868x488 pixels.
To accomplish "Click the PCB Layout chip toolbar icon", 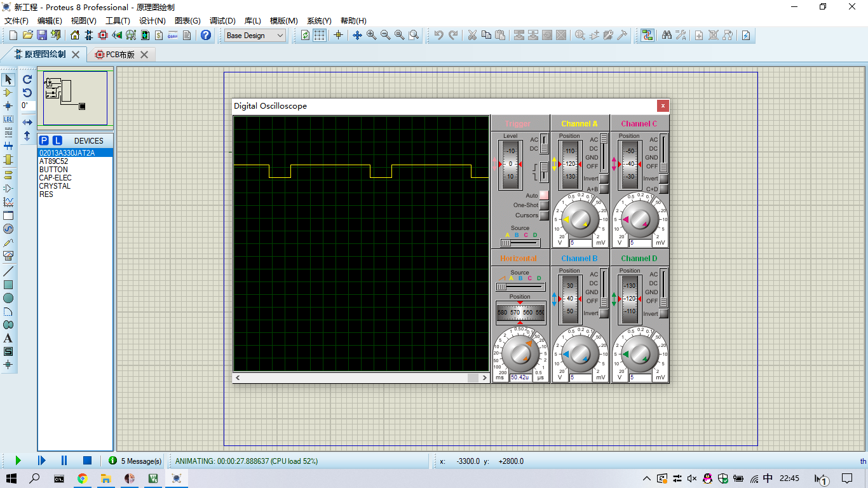I will [103, 36].
